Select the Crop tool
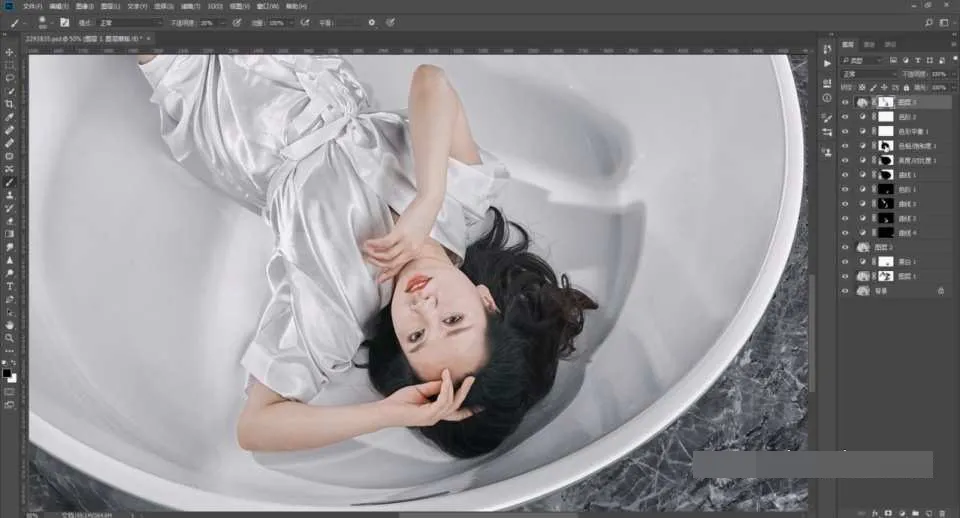Screen dimensions: 960x518 point(9,104)
